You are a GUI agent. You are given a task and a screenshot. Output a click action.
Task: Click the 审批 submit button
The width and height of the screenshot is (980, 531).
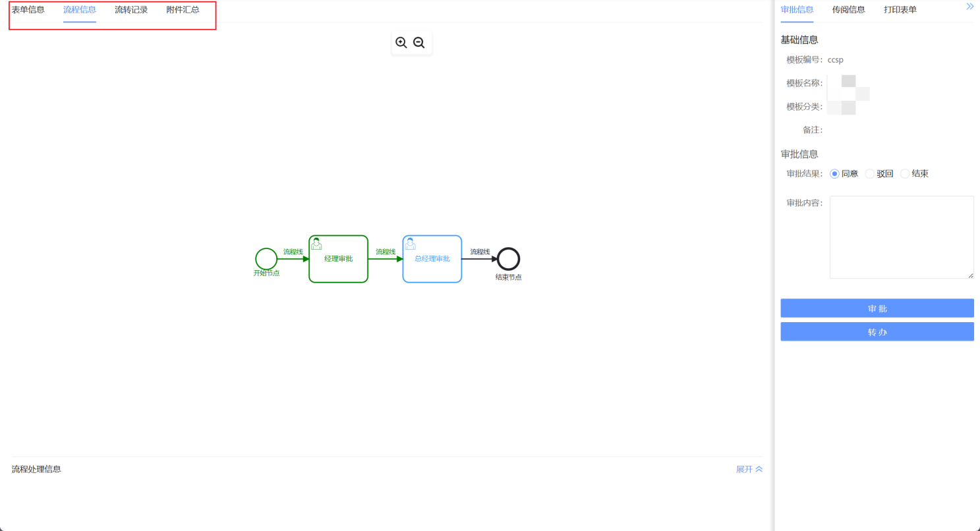point(877,308)
